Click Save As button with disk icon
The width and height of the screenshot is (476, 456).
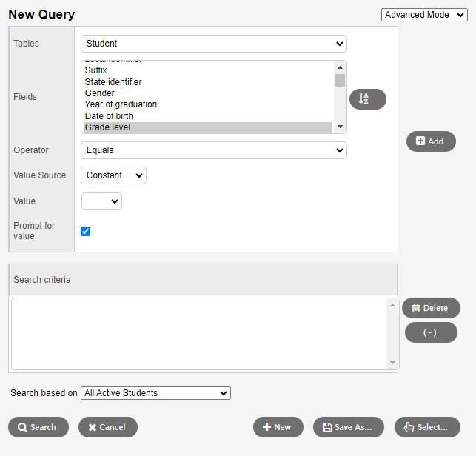click(x=348, y=427)
